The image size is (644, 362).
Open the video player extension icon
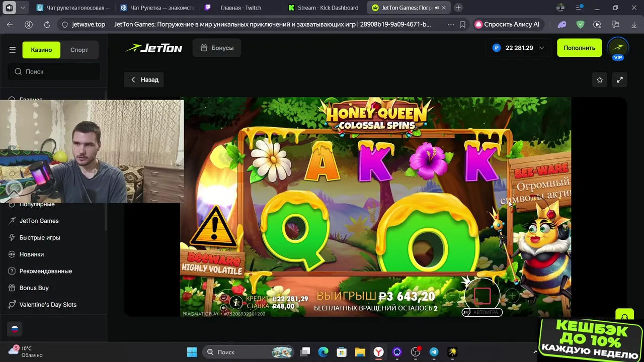coord(597,24)
